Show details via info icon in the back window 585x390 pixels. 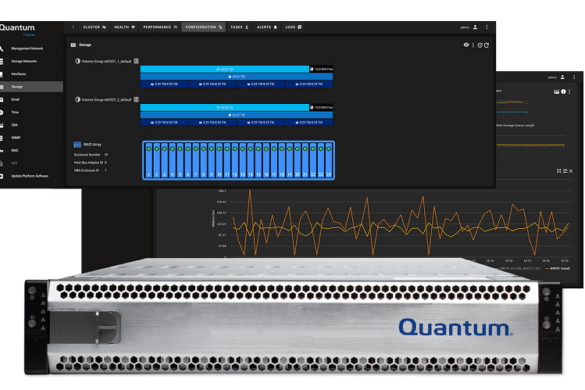click(x=563, y=91)
